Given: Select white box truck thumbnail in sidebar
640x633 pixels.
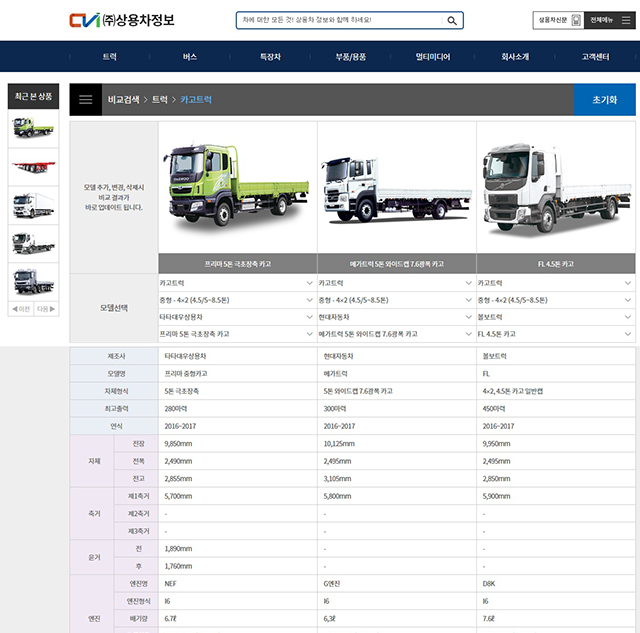Looking at the screenshot, I should tap(33, 203).
